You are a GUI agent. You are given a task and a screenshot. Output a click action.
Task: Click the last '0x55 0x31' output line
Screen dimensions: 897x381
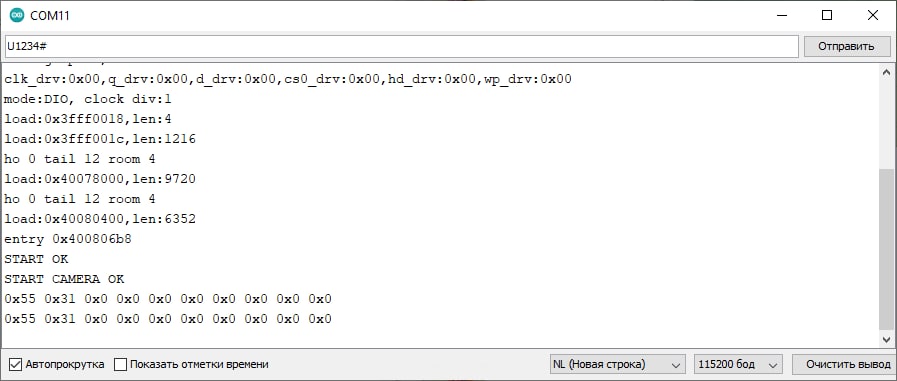pos(168,319)
